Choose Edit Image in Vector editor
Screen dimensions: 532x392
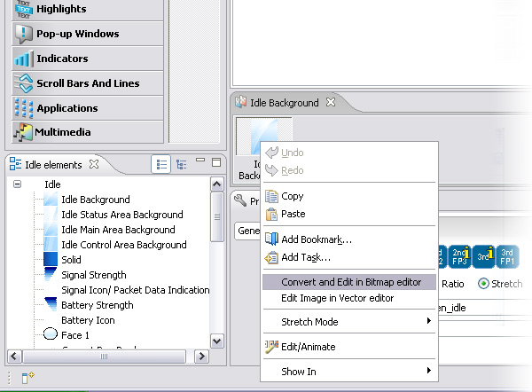pos(337,298)
